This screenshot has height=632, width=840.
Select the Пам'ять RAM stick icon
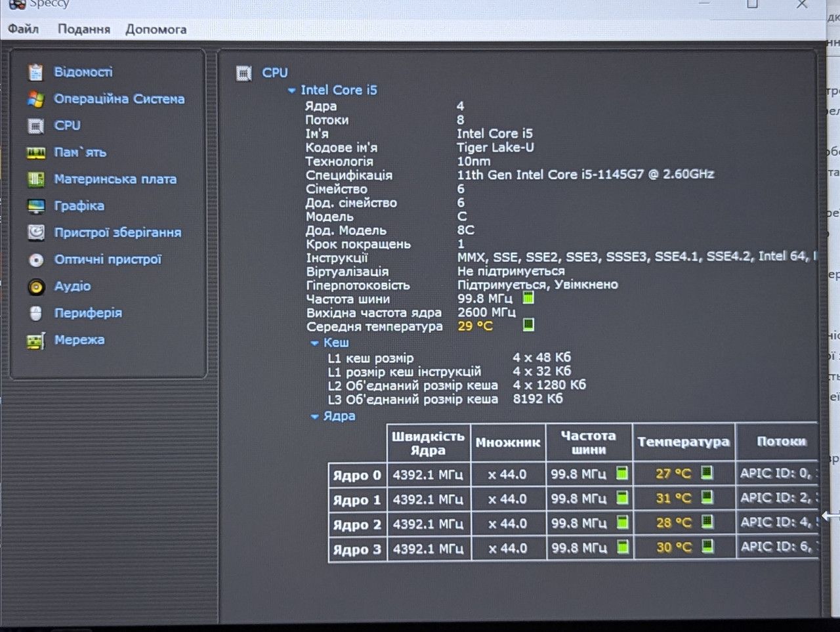click(x=35, y=153)
